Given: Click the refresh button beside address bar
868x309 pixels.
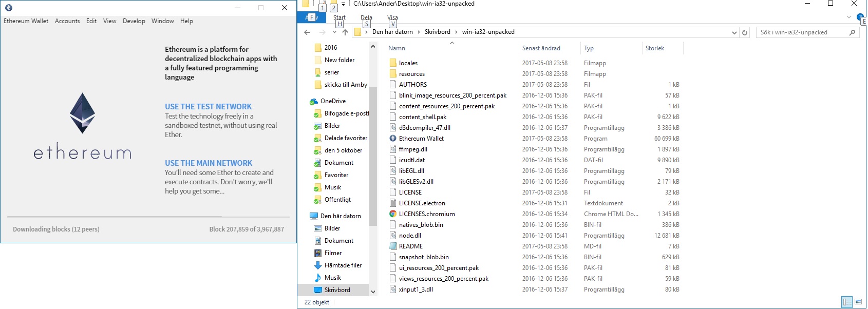Looking at the screenshot, I should tap(745, 32).
